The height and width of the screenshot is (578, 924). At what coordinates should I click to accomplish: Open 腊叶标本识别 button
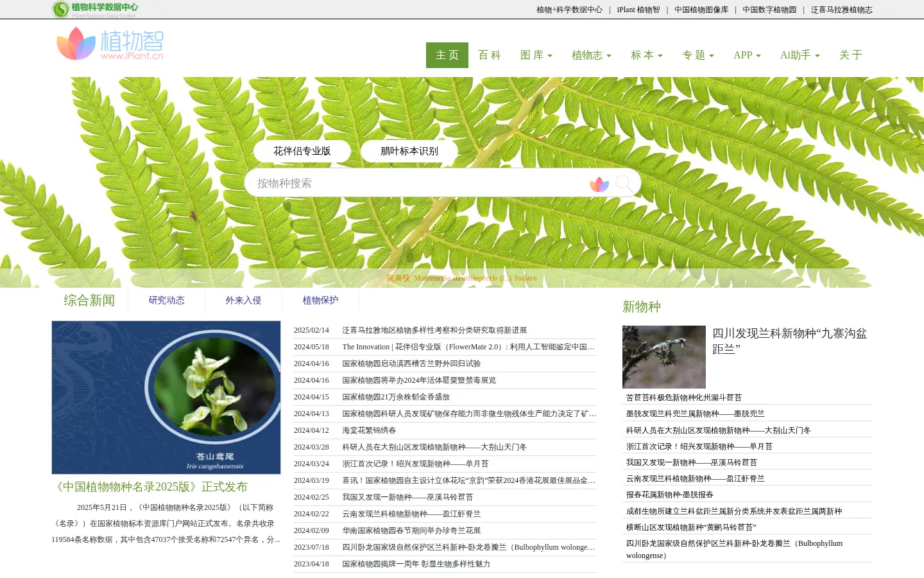click(409, 151)
